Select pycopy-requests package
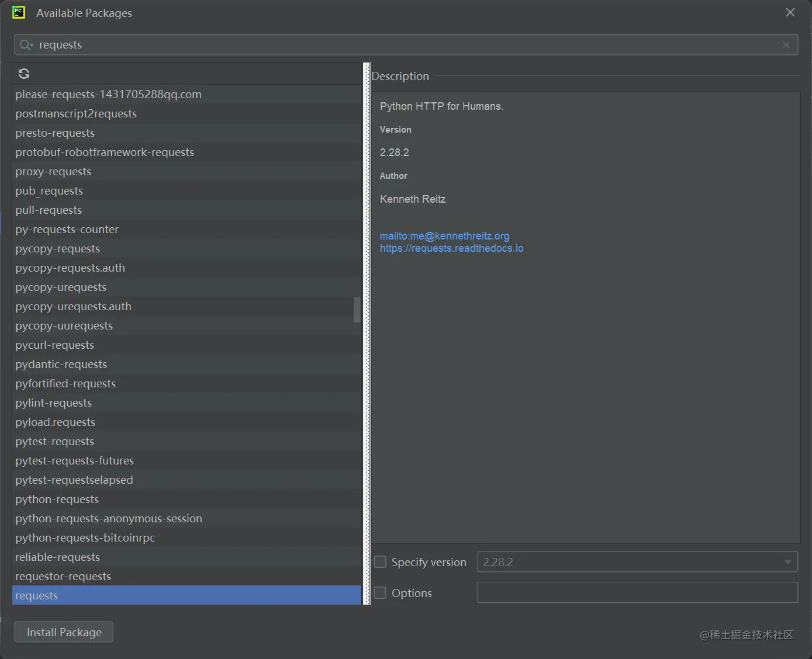Viewport: 812px width, 659px height. pos(187,248)
